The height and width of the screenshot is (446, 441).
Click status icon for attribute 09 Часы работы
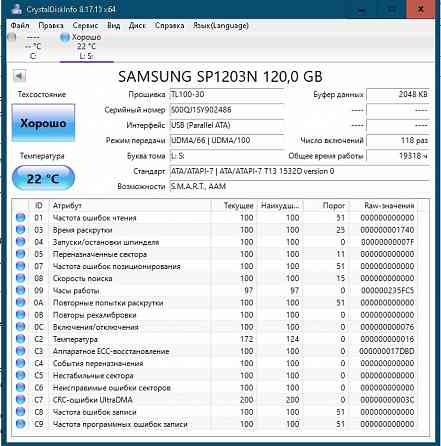click(21, 290)
